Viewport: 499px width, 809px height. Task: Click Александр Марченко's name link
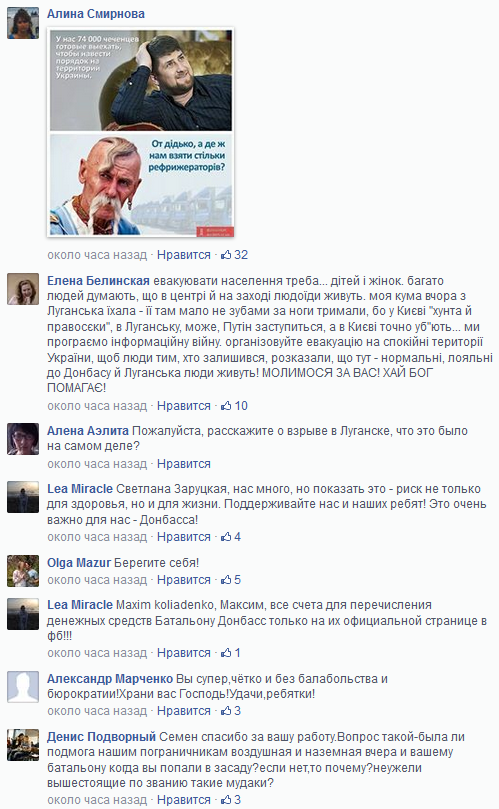click(x=110, y=678)
